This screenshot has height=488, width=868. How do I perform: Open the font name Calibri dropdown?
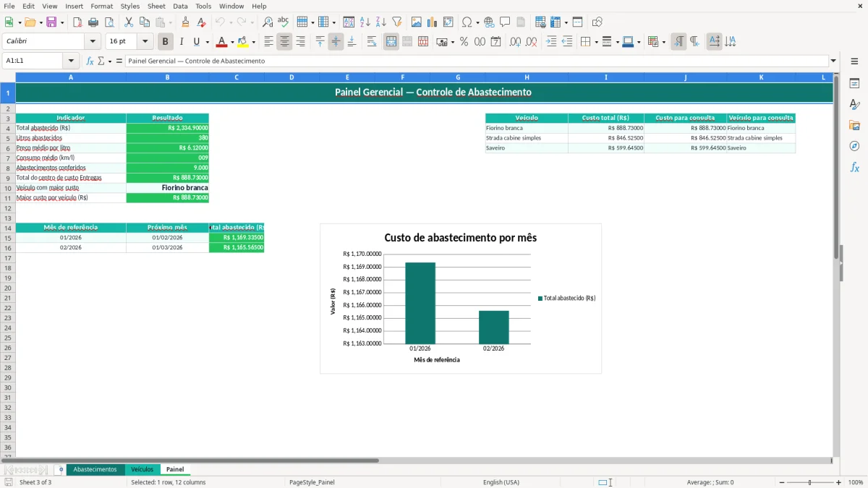[x=93, y=42]
